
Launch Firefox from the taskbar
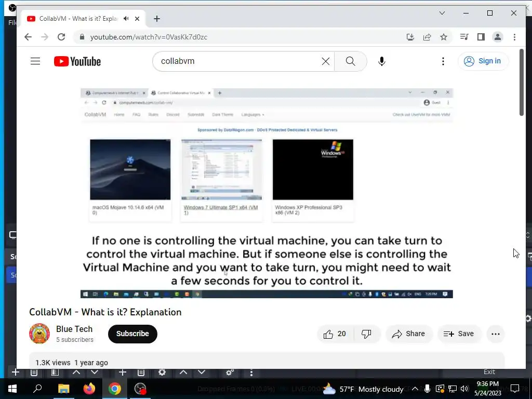(x=89, y=389)
